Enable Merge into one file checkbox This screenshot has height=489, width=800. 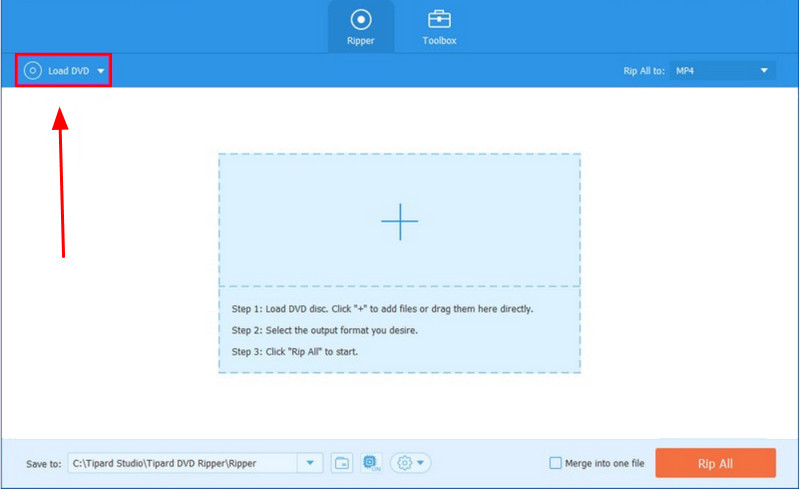[x=555, y=463]
